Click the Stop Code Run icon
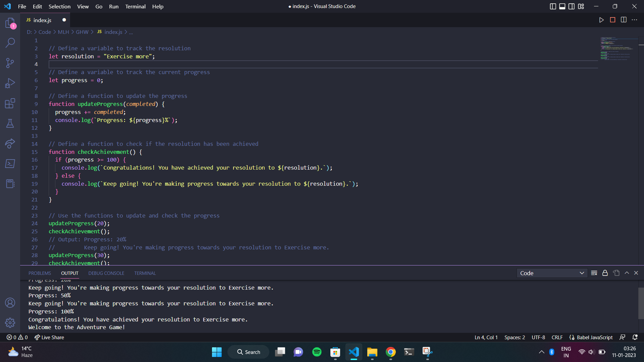The height and width of the screenshot is (362, 644). 612,20
